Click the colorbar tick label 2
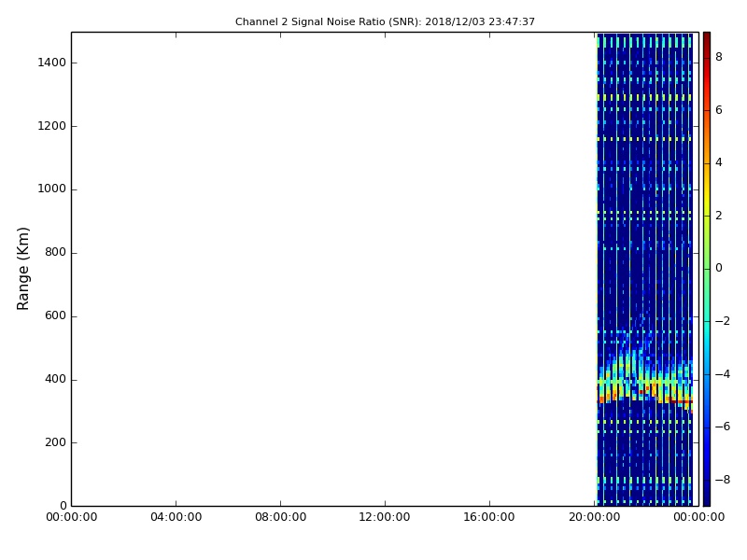 pos(719,216)
